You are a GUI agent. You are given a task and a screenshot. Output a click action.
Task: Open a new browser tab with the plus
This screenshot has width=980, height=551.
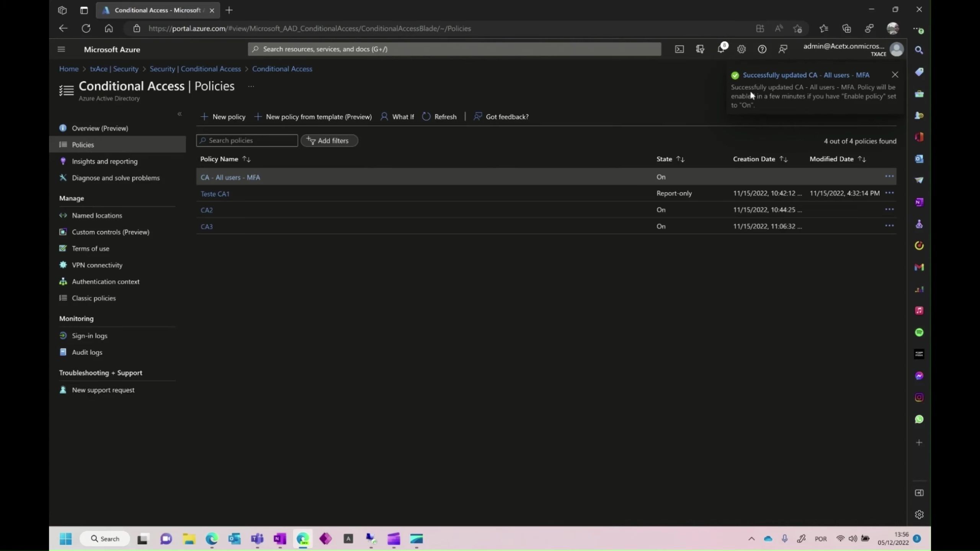tap(229, 10)
